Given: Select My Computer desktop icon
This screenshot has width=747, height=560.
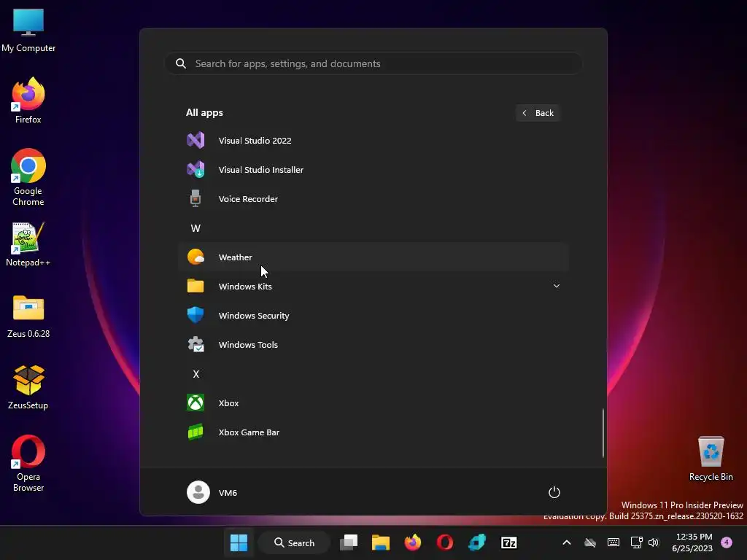Looking at the screenshot, I should (28, 31).
